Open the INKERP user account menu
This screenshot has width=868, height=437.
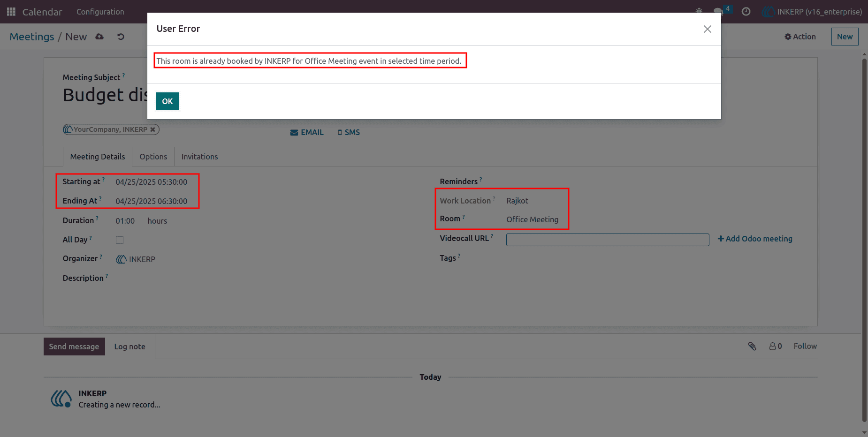[812, 12]
